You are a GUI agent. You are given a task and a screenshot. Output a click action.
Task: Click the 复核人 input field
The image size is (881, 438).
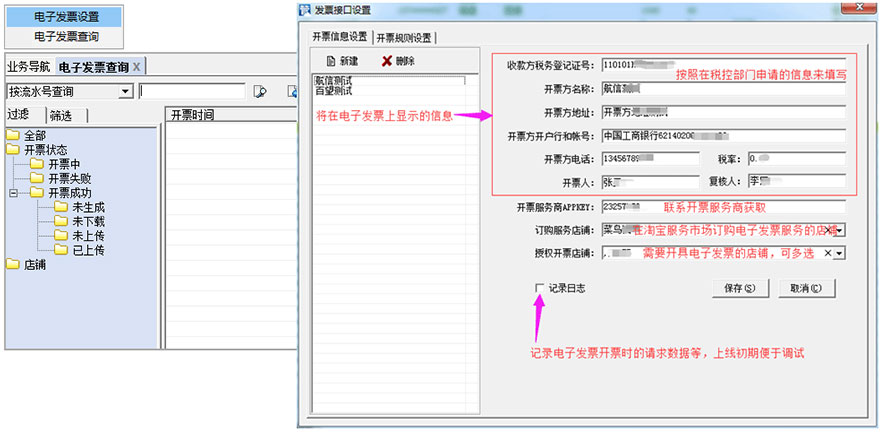click(797, 182)
